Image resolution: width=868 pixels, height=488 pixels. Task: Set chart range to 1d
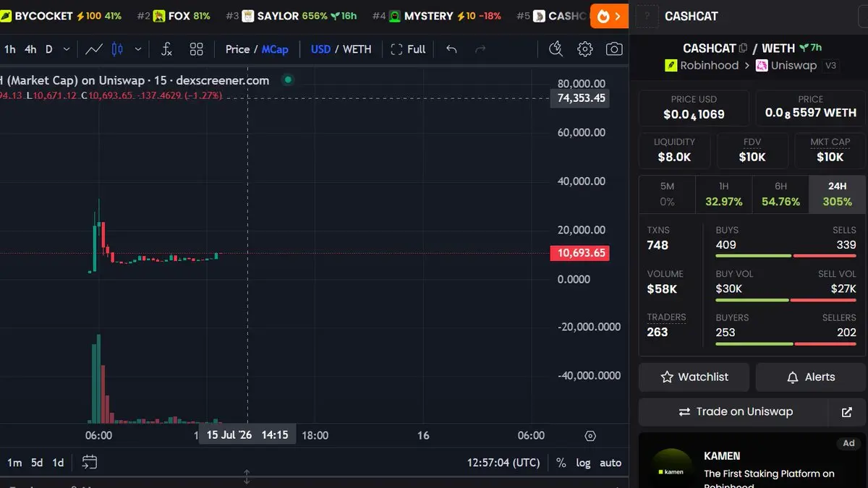coord(58,463)
